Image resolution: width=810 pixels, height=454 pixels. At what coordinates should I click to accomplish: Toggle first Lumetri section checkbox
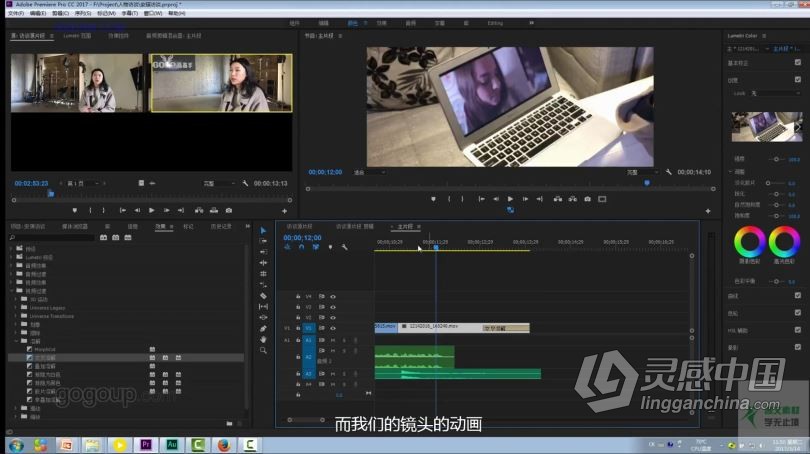tap(798, 62)
